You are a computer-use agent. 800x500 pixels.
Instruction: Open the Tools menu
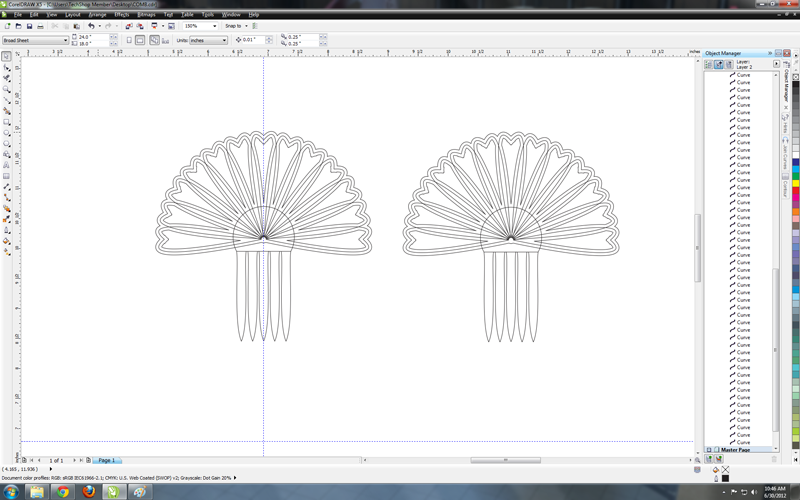[x=208, y=15]
